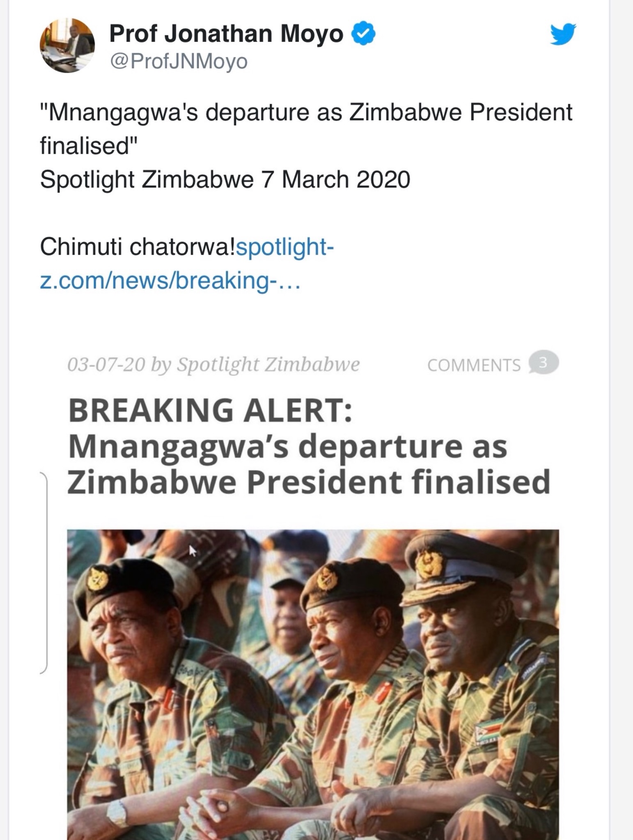Image resolution: width=633 pixels, height=840 pixels.
Task: Click the 03-07-20 article date
Action: 106,364
